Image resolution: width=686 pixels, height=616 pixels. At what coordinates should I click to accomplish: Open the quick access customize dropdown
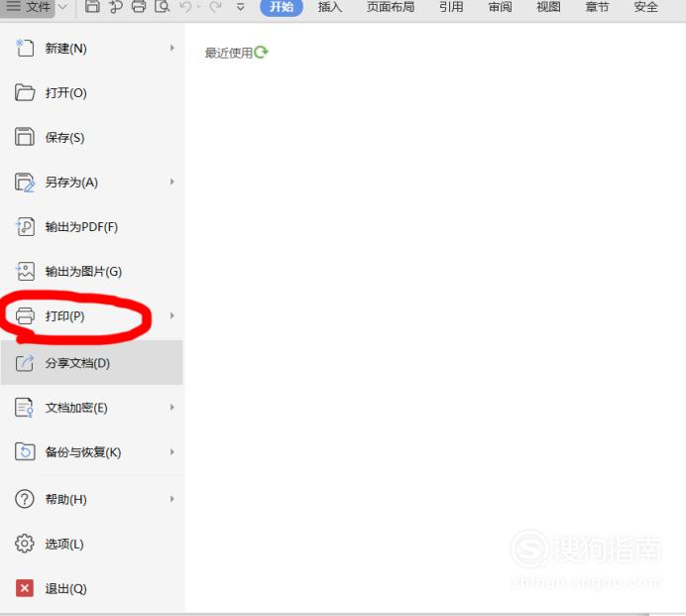[x=240, y=7]
